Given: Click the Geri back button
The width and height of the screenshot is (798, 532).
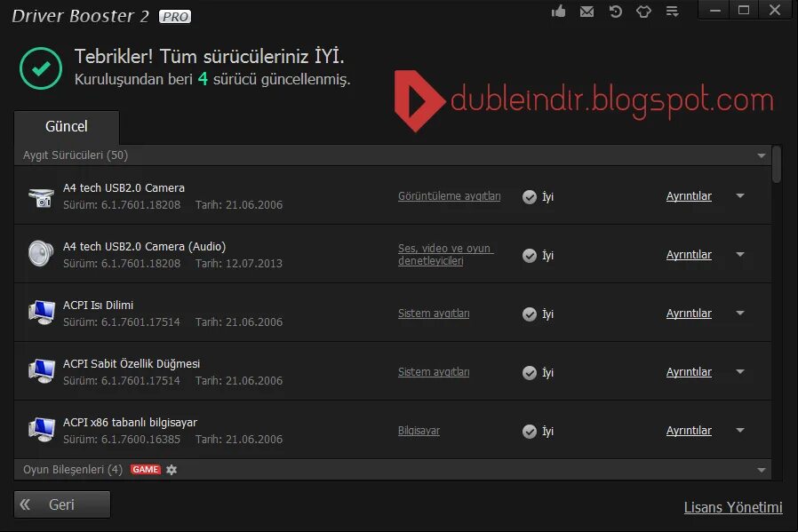Looking at the screenshot, I should (62, 504).
